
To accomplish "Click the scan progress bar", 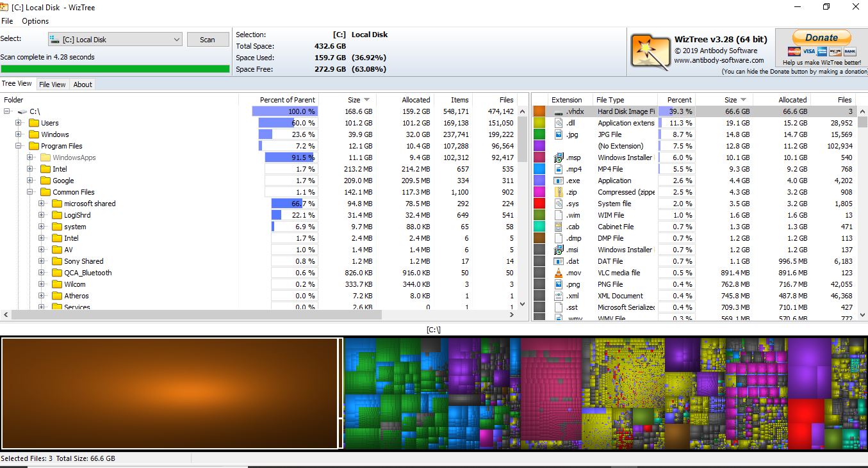I will pyautogui.click(x=115, y=69).
